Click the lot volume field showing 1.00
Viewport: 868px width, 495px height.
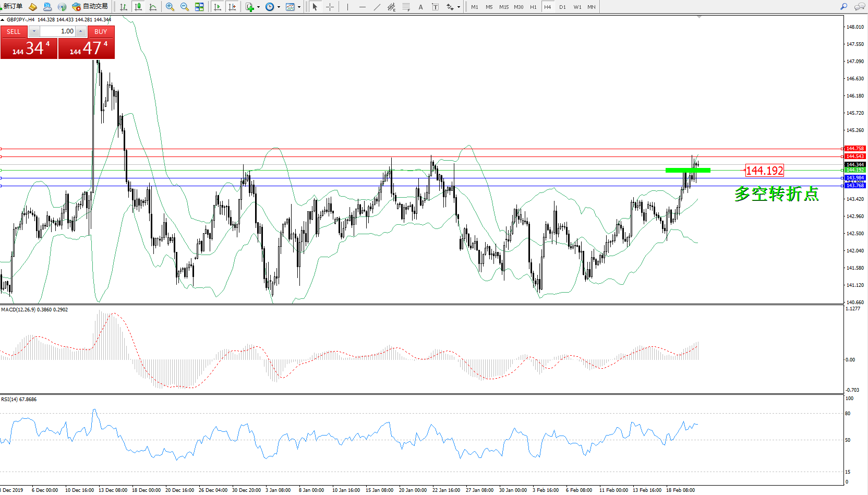pyautogui.click(x=57, y=31)
